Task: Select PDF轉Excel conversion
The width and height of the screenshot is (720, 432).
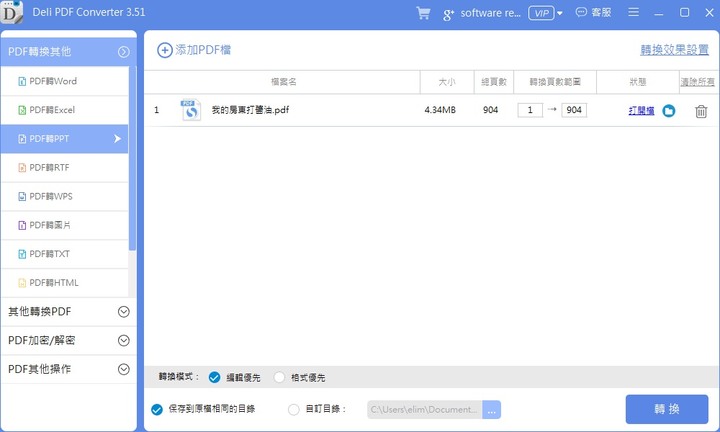Action: click(65, 110)
